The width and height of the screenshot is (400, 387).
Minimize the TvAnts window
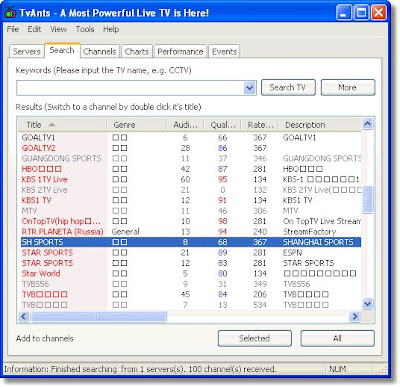pos(343,13)
